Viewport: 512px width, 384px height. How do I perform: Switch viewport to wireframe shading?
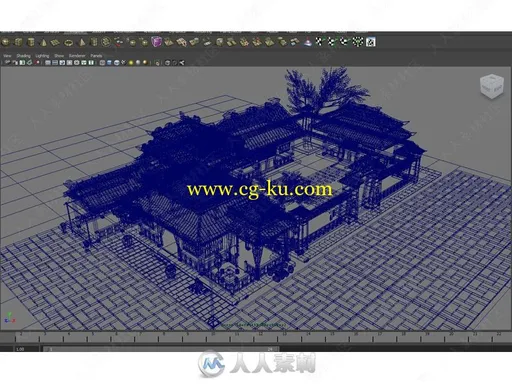click(x=102, y=63)
